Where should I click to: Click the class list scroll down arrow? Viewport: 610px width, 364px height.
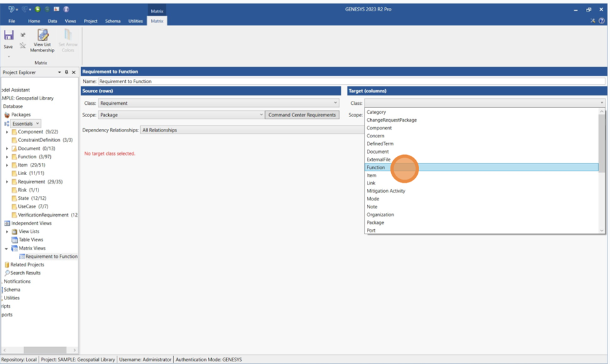click(602, 231)
